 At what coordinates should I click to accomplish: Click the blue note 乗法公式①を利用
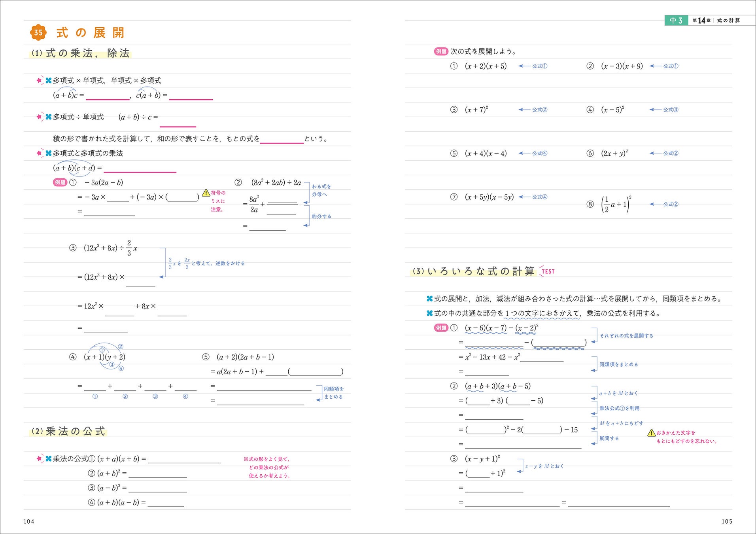pos(619,408)
